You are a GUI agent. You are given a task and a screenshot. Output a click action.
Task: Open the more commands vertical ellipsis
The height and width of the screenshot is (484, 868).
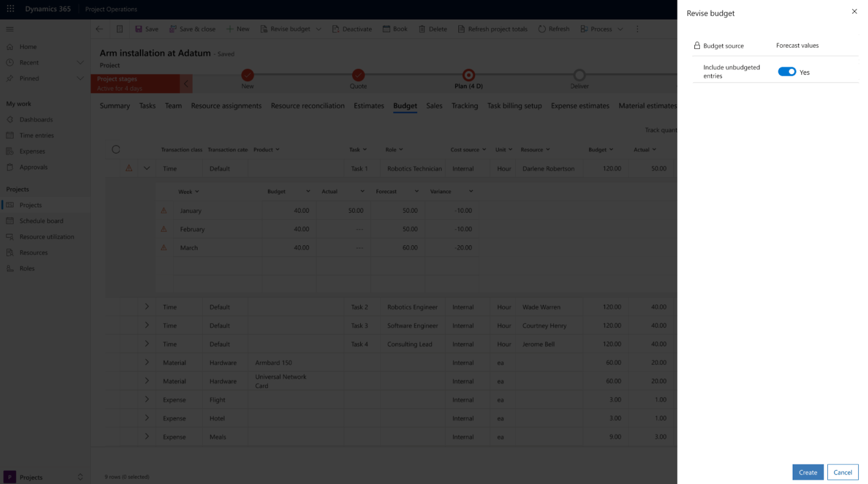tap(637, 29)
